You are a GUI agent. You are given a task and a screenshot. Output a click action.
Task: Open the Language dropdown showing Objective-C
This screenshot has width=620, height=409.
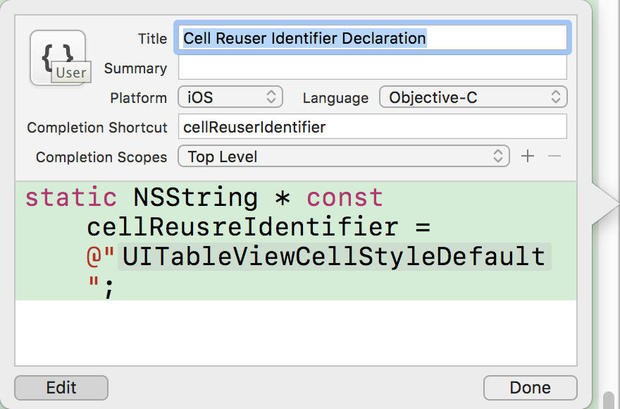click(473, 98)
